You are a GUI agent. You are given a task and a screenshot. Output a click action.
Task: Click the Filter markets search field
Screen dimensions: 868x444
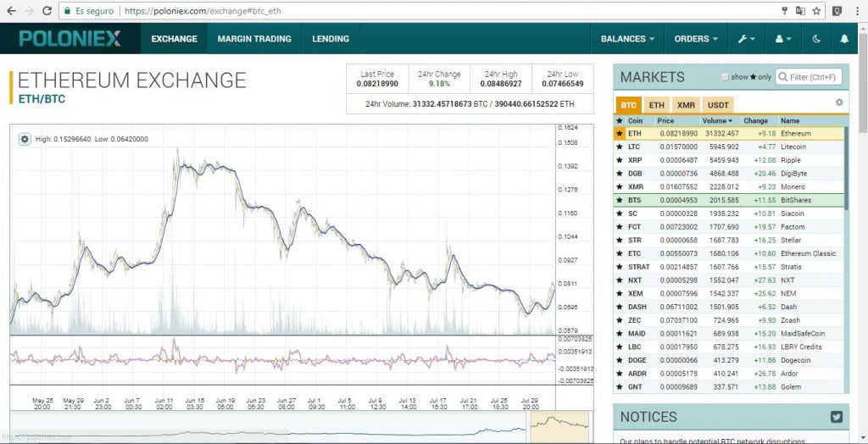pyautogui.click(x=809, y=77)
